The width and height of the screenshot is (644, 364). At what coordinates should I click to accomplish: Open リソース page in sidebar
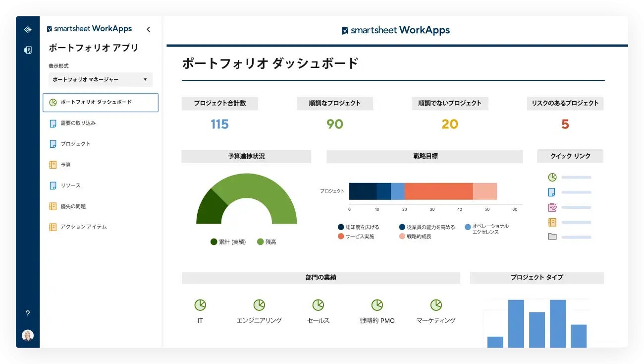click(x=70, y=185)
